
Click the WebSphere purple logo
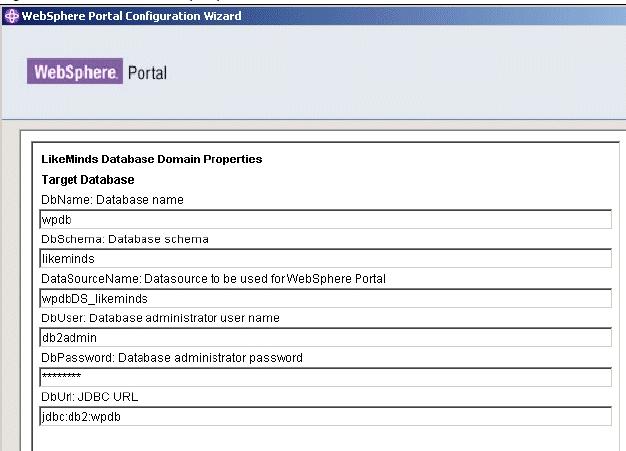75,71
